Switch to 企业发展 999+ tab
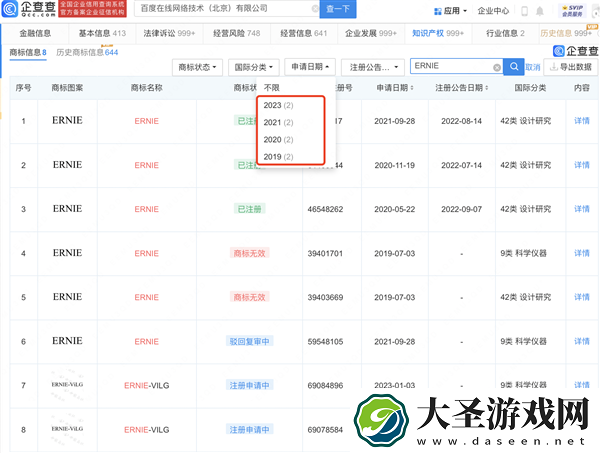Image resolution: width=600 pixels, height=453 pixels. (x=371, y=33)
